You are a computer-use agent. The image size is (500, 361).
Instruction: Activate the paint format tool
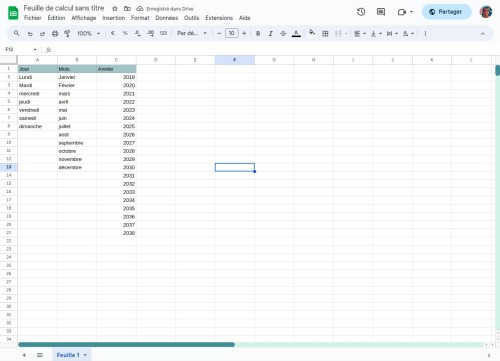tap(67, 33)
